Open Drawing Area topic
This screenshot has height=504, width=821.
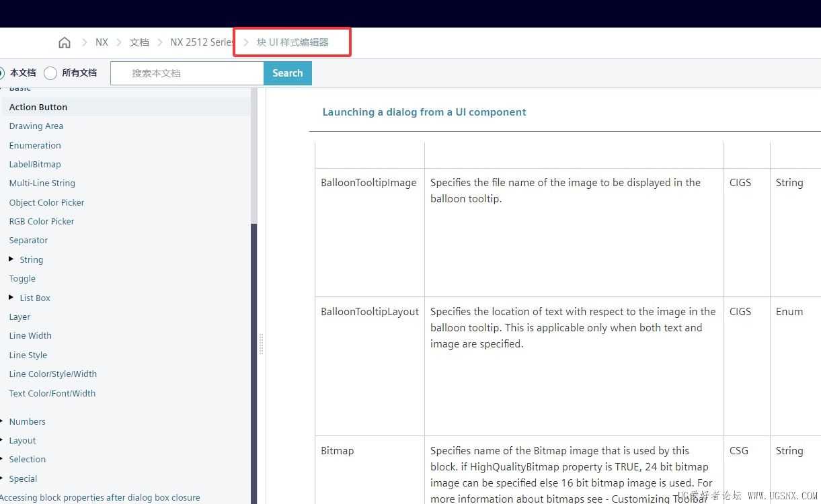(36, 126)
